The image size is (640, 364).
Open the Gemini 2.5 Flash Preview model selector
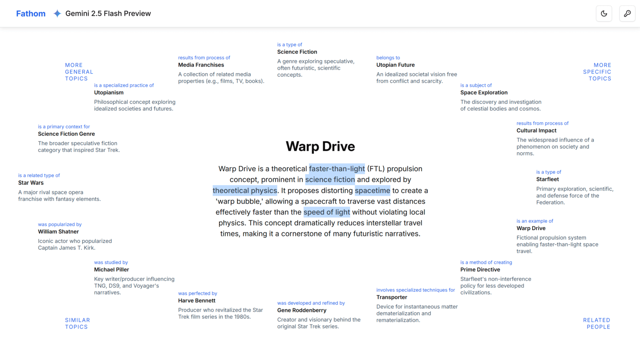pos(108,13)
